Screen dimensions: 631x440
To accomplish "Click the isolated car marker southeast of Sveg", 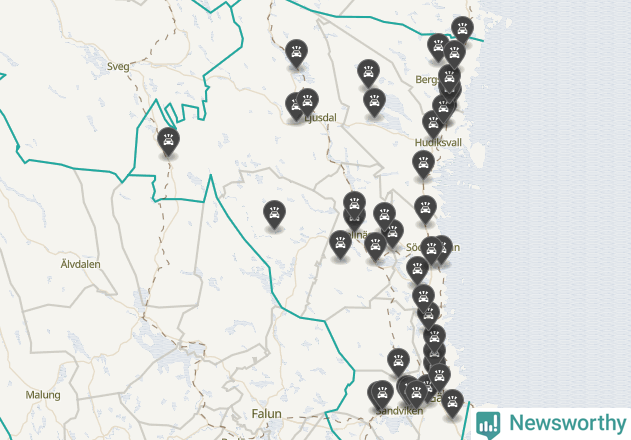I will [x=168, y=140].
